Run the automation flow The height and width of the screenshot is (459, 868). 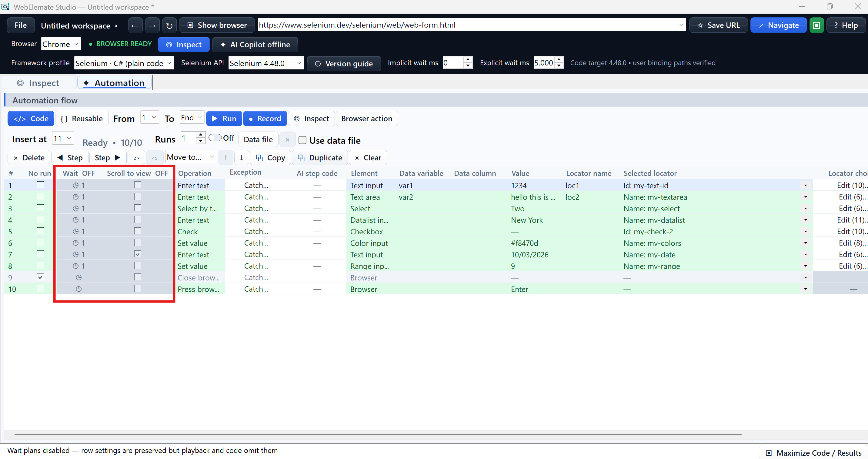point(224,119)
